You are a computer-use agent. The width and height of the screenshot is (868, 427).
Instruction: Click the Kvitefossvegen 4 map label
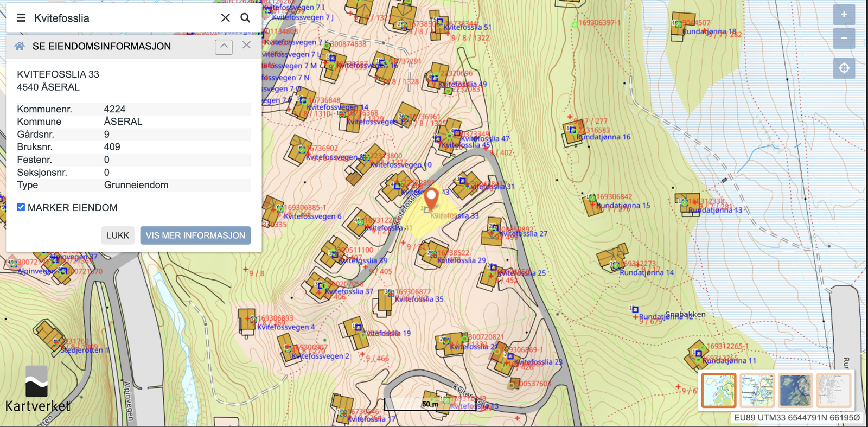286,327
